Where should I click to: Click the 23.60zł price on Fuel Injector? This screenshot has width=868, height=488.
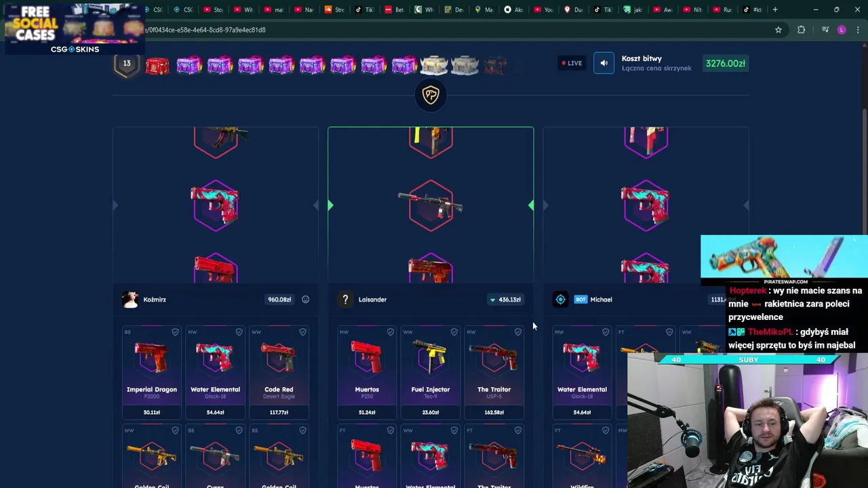430,412
